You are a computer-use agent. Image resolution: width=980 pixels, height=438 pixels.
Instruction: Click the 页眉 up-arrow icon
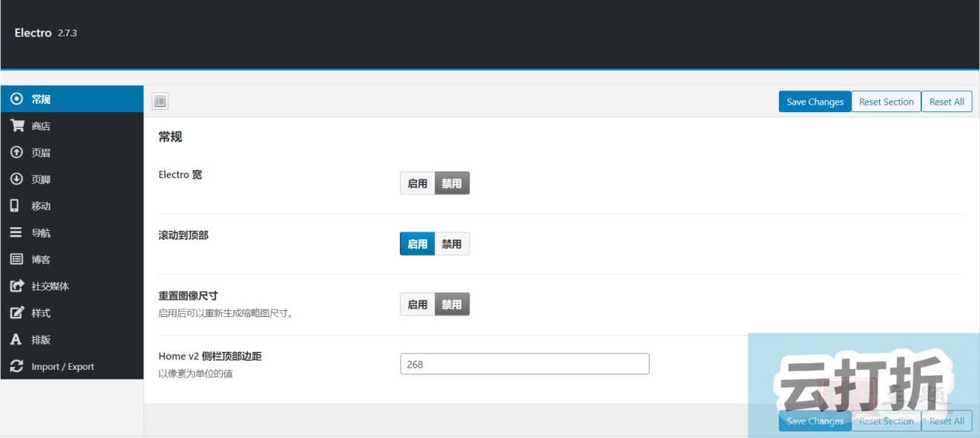(x=16, y=153)
